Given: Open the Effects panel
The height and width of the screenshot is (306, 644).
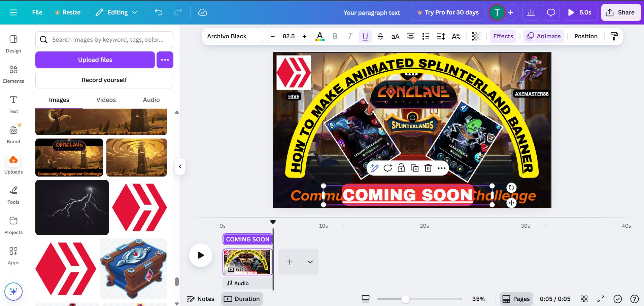Looking at the screenshot, I should 503,36.
